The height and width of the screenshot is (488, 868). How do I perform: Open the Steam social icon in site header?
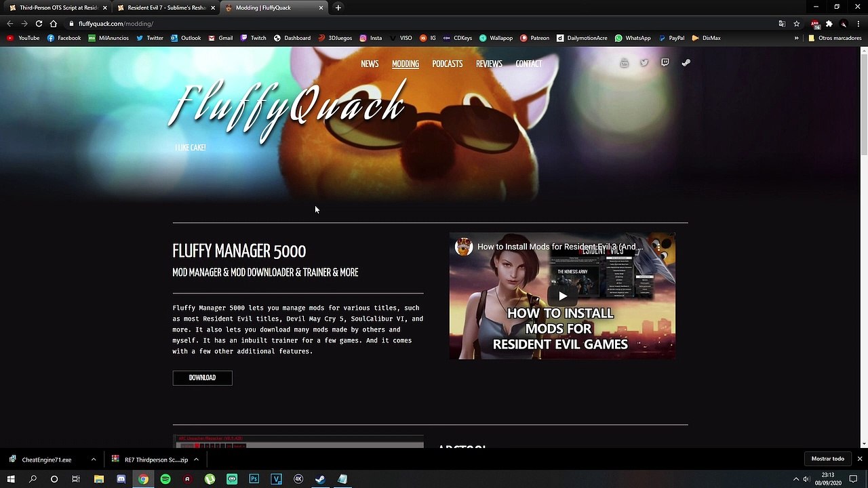tap(686, 63)
